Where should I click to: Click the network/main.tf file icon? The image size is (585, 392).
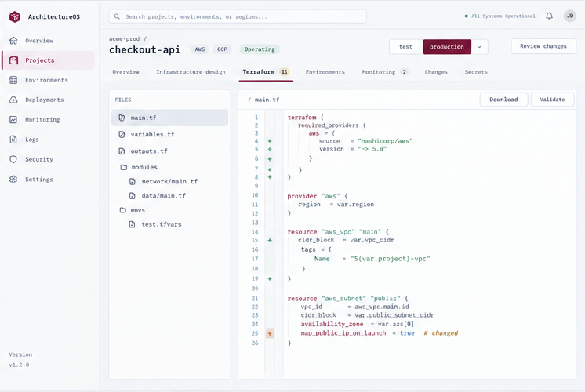coord(132,181)
